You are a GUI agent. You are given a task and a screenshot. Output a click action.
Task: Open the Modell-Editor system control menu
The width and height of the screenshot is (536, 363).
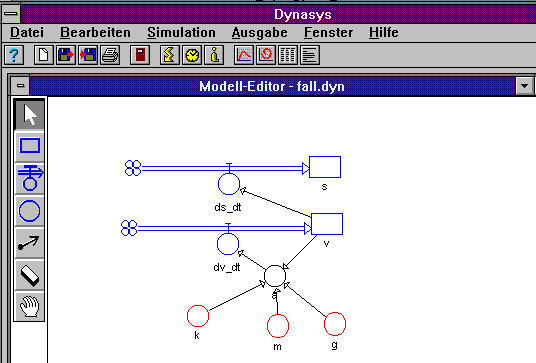pos(21,85)
